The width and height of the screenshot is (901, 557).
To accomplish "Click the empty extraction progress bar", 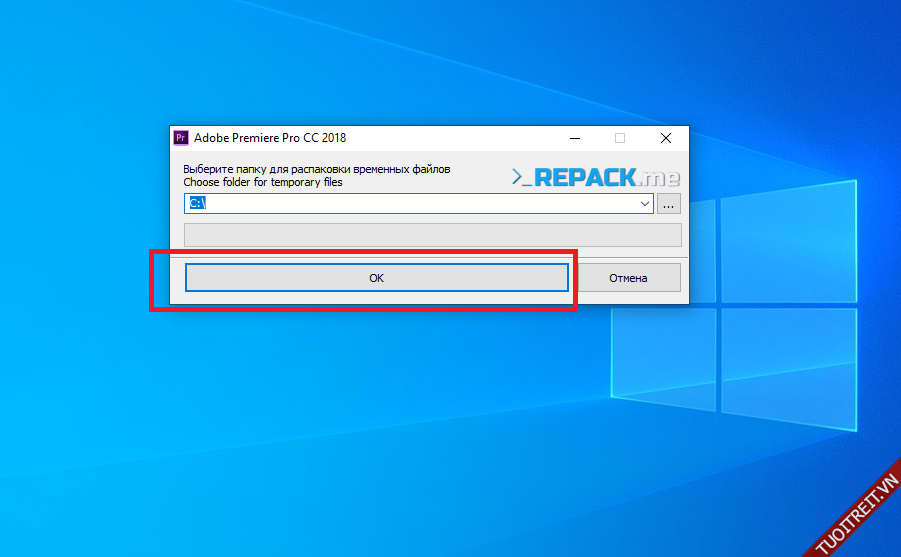I will 432,235.
